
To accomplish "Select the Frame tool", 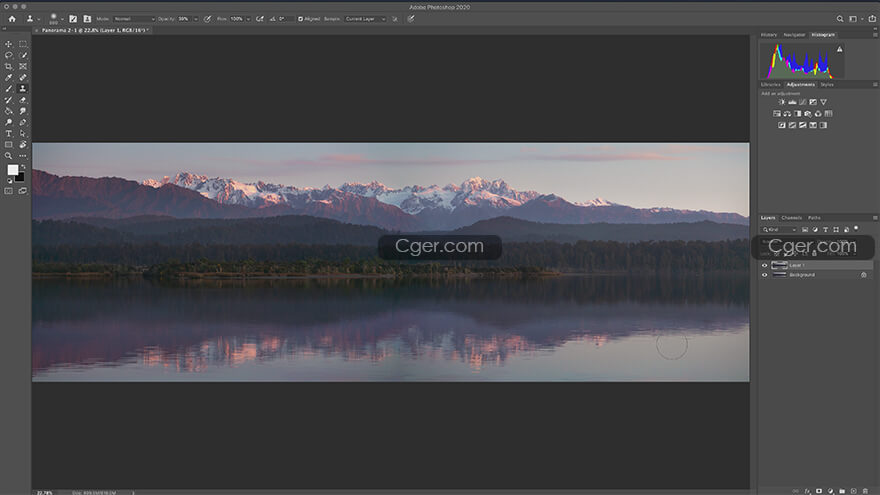I will [x=23, y=66].
